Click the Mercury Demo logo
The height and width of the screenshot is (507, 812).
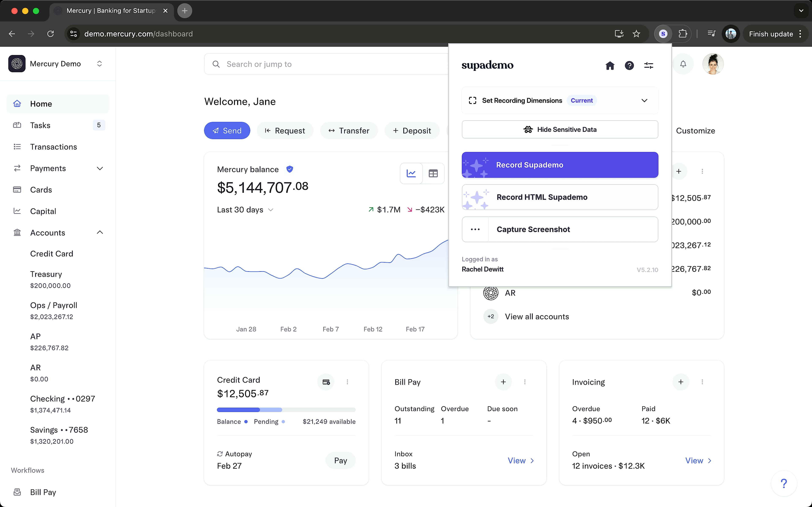(x=17, y=64)
